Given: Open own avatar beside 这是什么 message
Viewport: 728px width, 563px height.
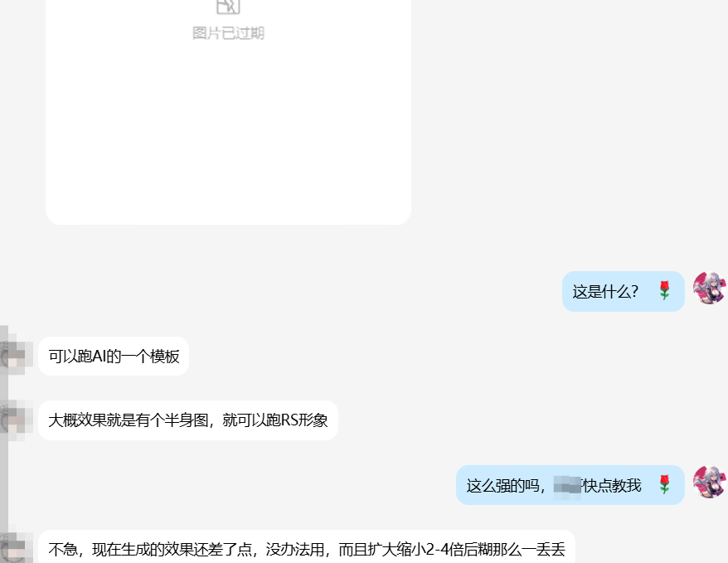Looking at the screenshot, I should tap(710, 289).
